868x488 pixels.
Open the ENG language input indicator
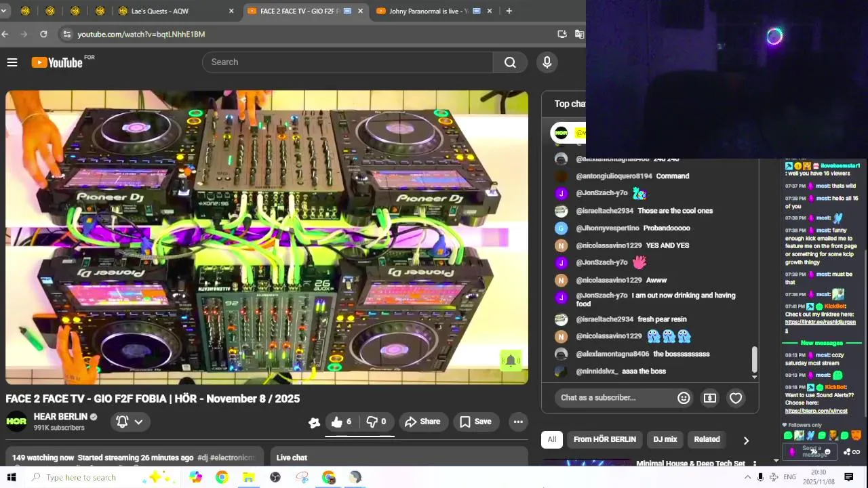point(789,477)
